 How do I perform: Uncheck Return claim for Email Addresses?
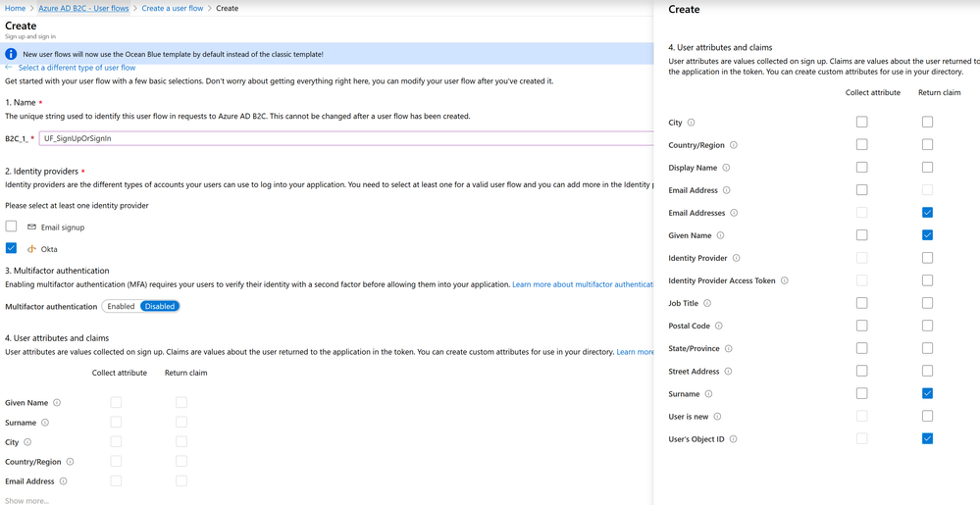(927, 213)
